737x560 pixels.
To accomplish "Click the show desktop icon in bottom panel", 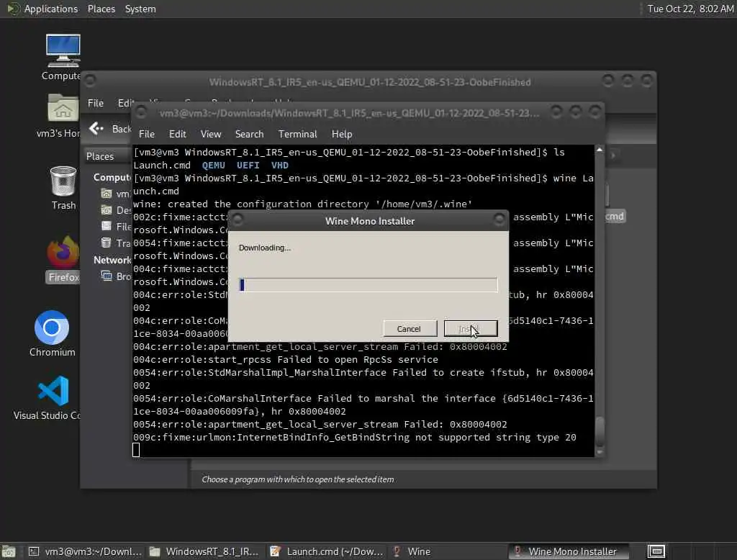I will pos(9,551).
